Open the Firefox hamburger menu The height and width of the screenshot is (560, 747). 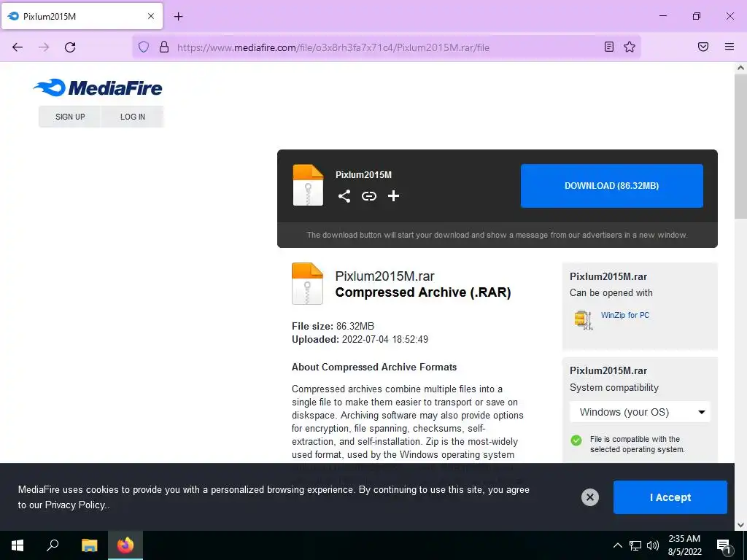tap(729, 47)
